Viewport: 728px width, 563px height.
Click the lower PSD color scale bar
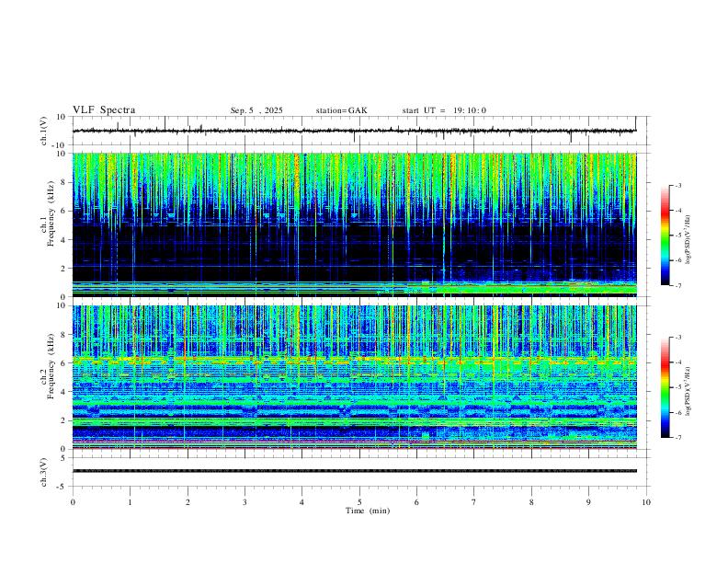pyautogui.click(x=665, y=387)
